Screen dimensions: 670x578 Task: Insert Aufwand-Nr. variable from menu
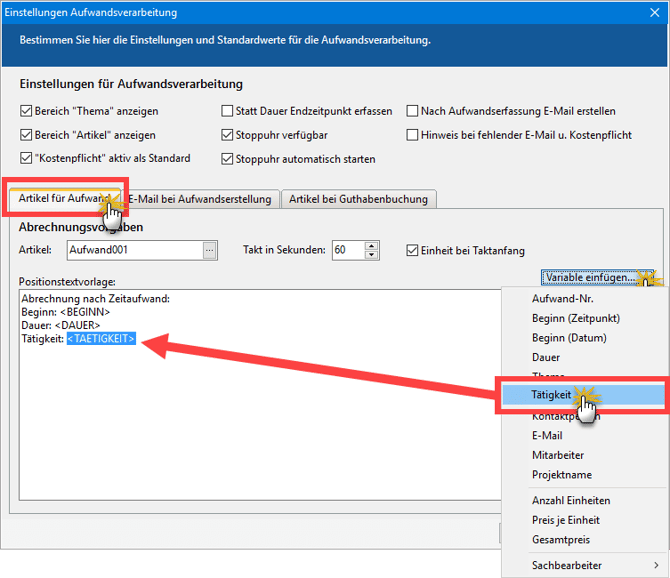coord(565,299)
